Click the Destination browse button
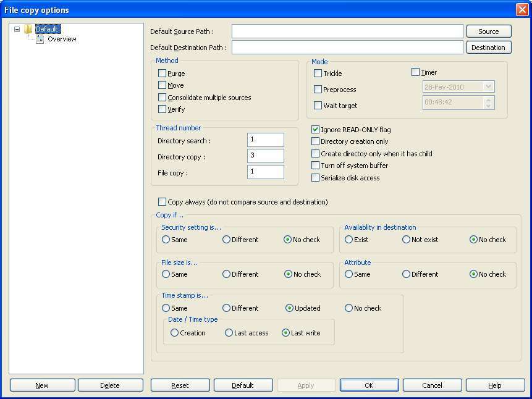The width and height of the screenshot is (532, 399). 488,48
